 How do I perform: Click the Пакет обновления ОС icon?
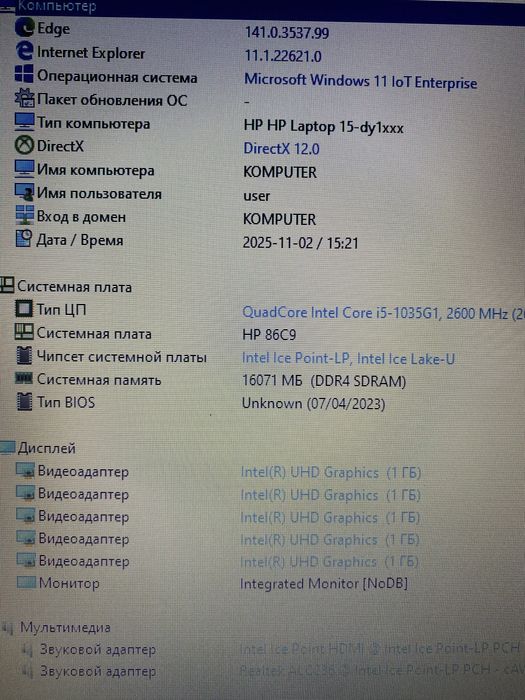[24, 97]
